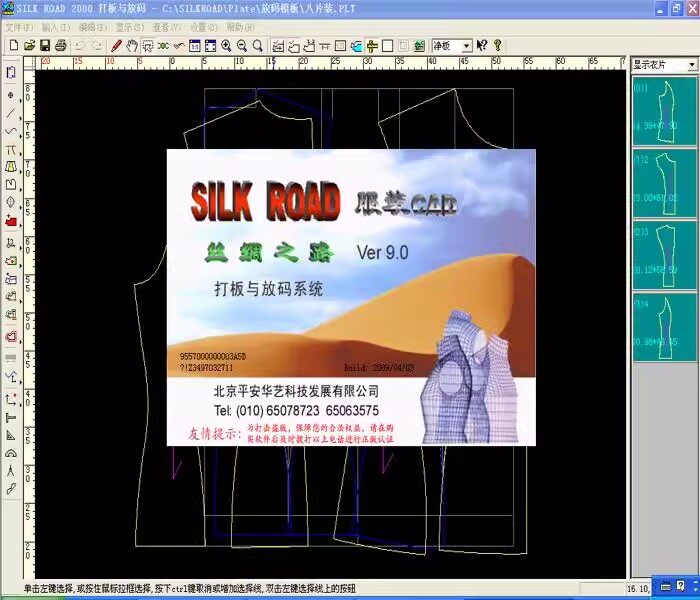Screen dimensions: 700x600
Task: Save the pattern with floppy disk icon
Action: pos(45,46)
